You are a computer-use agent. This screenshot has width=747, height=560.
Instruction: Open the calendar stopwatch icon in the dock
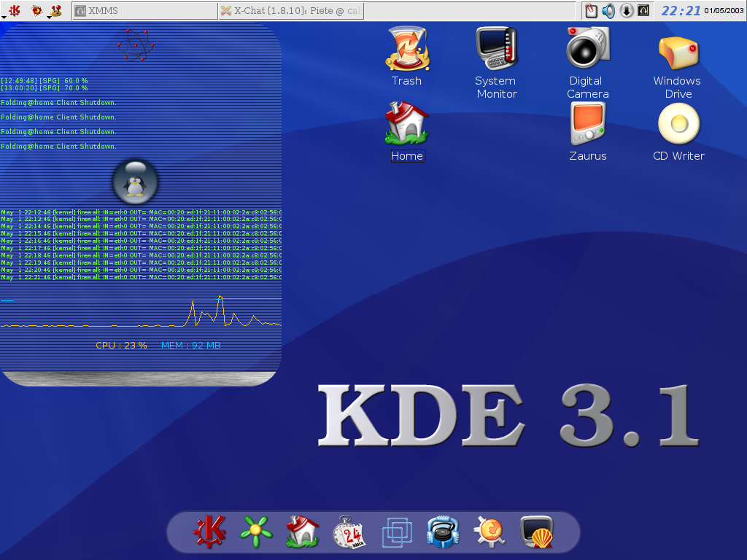pyautogui.click(x=349, y=532)
